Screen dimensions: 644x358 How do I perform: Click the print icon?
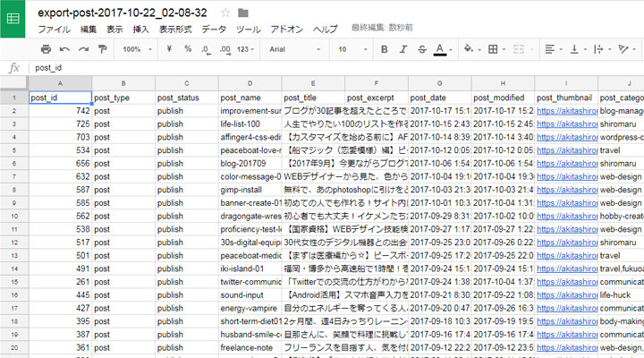coord(46,49)
